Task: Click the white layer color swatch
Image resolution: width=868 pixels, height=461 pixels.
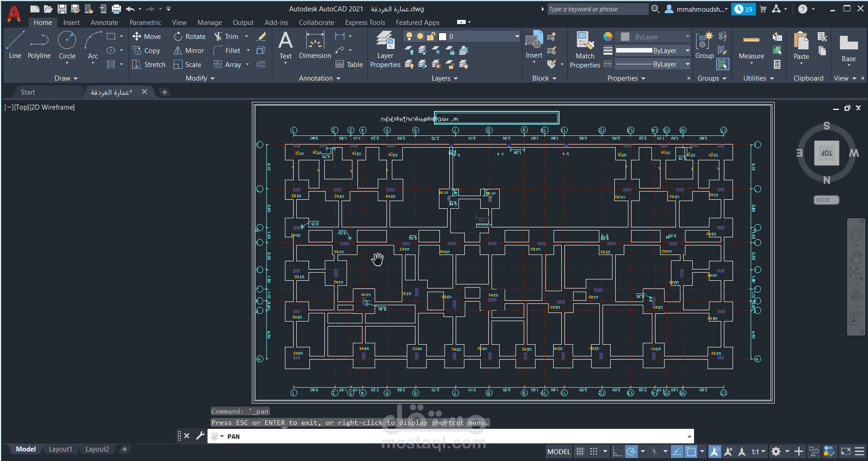Action: pos(443,37)
